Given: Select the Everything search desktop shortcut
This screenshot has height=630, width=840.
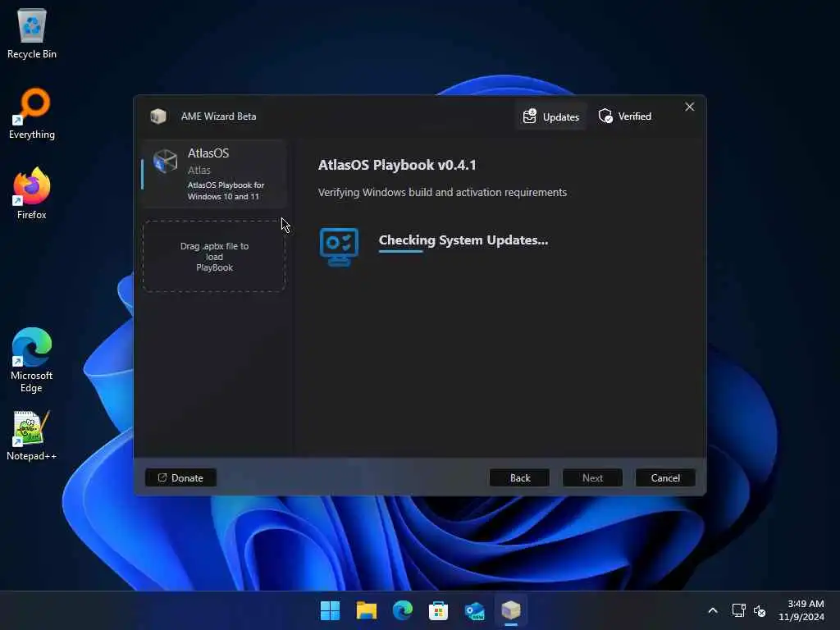Looking at the screenshot, I should (32, 113).
